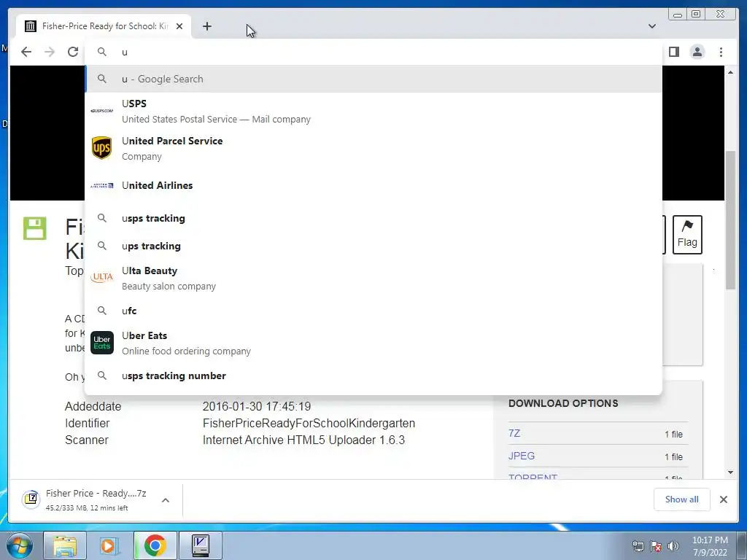Choose the 'usps tracking number' suggestion
Screen dimensions: 747x560
[x=373, y=376]
